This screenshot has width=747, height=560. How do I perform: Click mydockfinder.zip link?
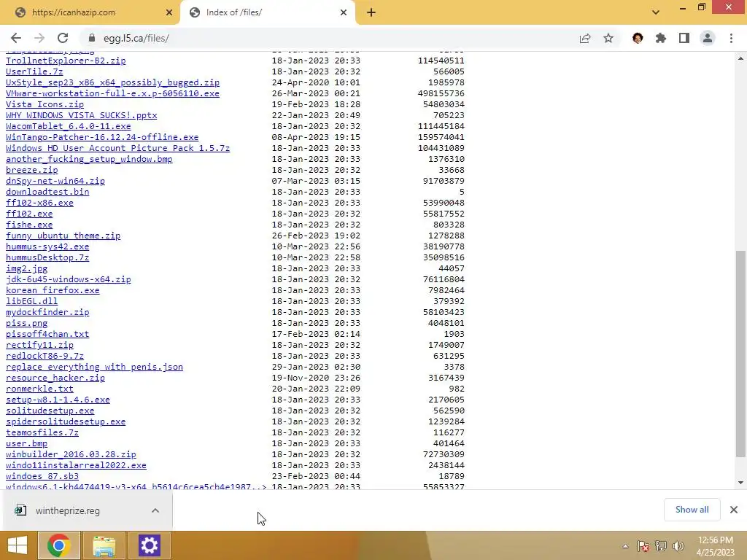(x=47, y=312)
